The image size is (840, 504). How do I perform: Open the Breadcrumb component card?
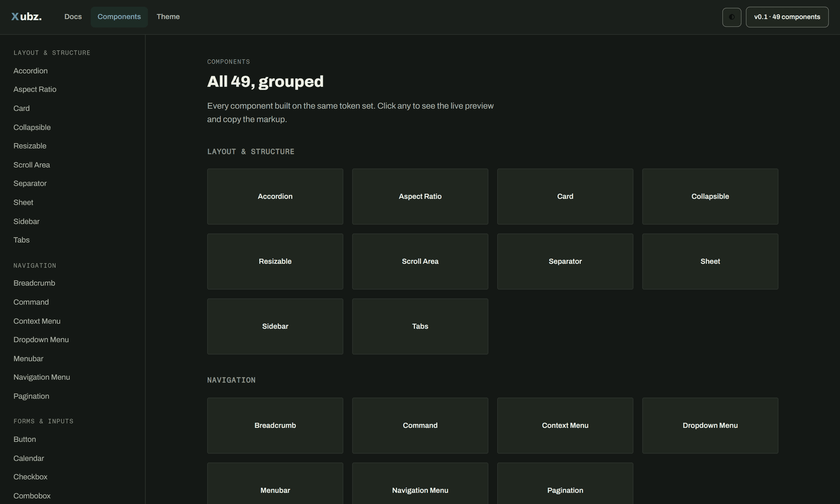pos(275,426)
